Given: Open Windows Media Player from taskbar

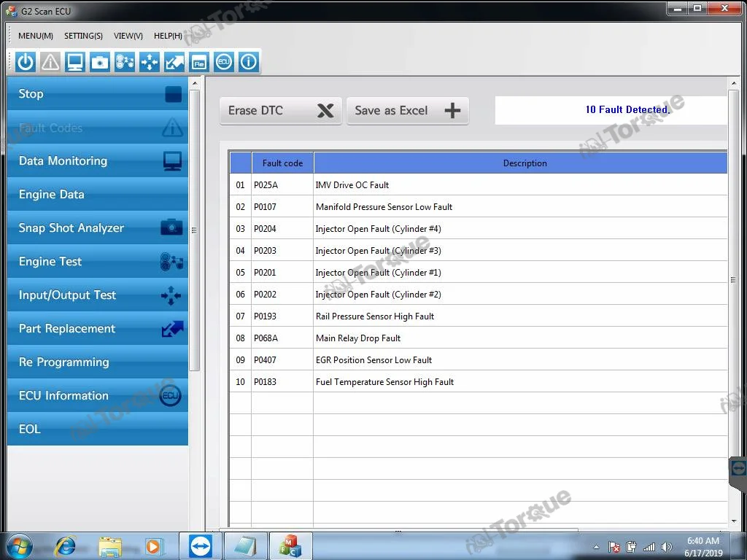Looking at the screenshot, I should pos(153,546).
